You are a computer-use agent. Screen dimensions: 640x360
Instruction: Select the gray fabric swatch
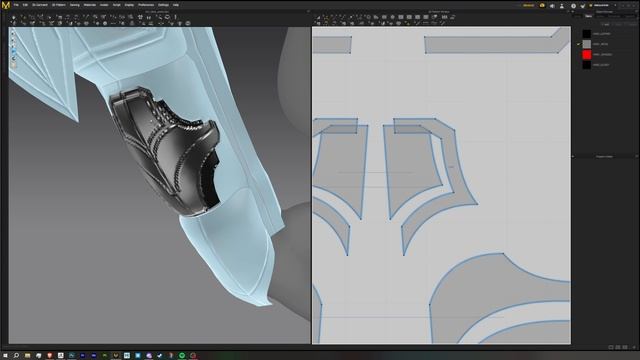click(587, 44)
